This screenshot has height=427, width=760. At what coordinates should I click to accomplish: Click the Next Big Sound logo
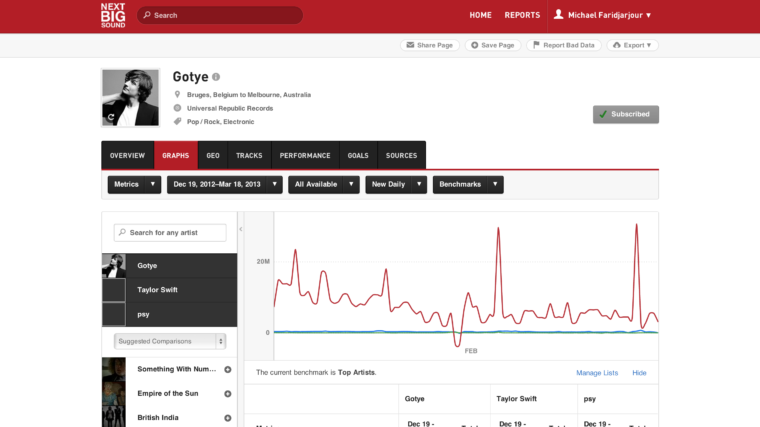coord(113,15)
